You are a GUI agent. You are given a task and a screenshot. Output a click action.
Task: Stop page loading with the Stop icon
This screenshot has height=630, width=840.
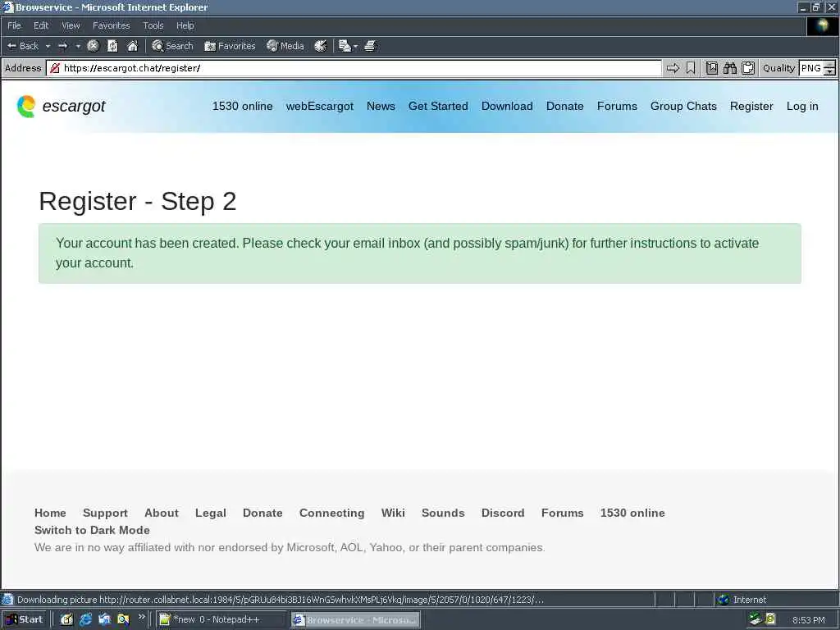(x=93, y=46)
